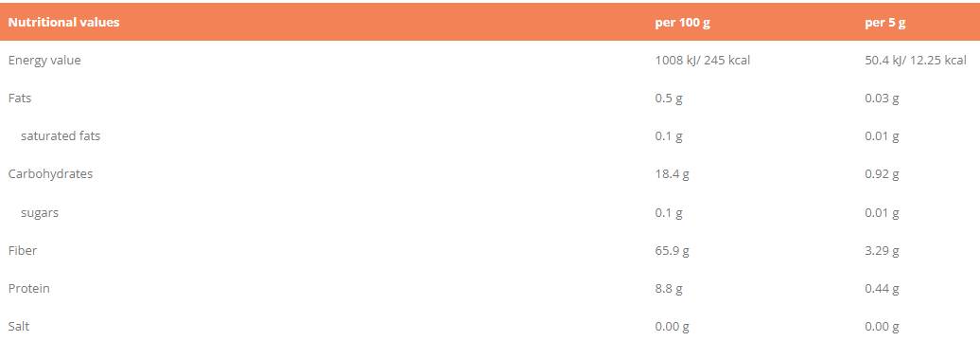Viewport: 980px width, 359px height.
Task: Click the sugars sub-row label
Action: [40, 212]
